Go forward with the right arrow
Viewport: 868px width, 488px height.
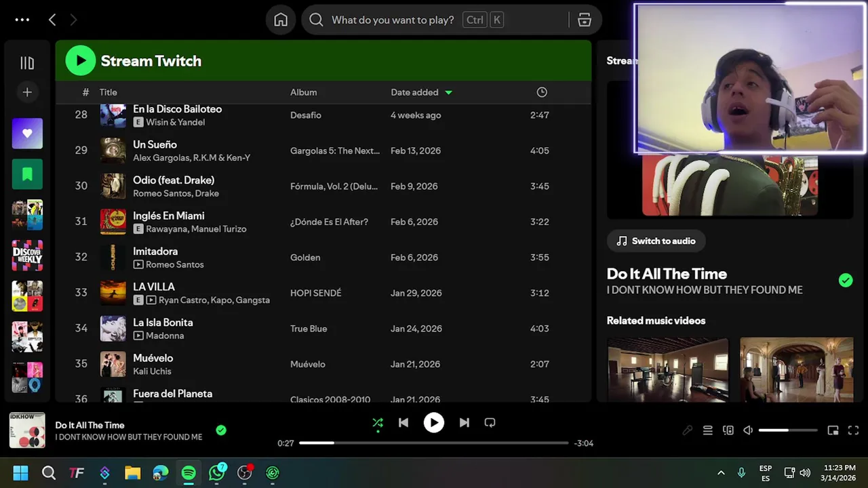click(x=73, y=20)
